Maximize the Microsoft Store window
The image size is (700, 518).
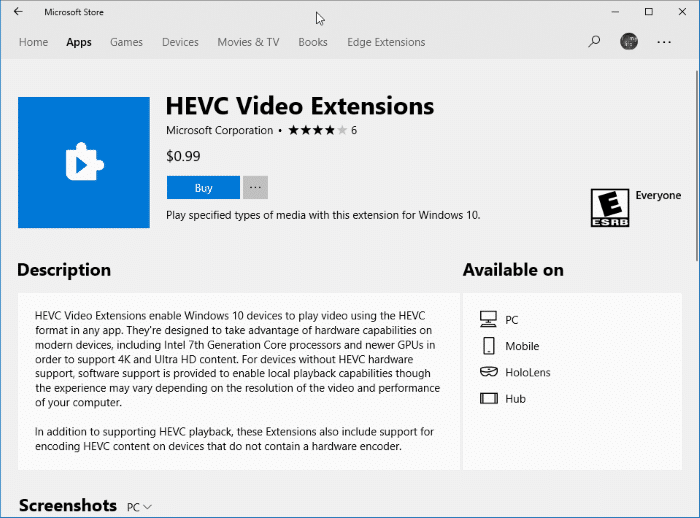coord(649,12)
